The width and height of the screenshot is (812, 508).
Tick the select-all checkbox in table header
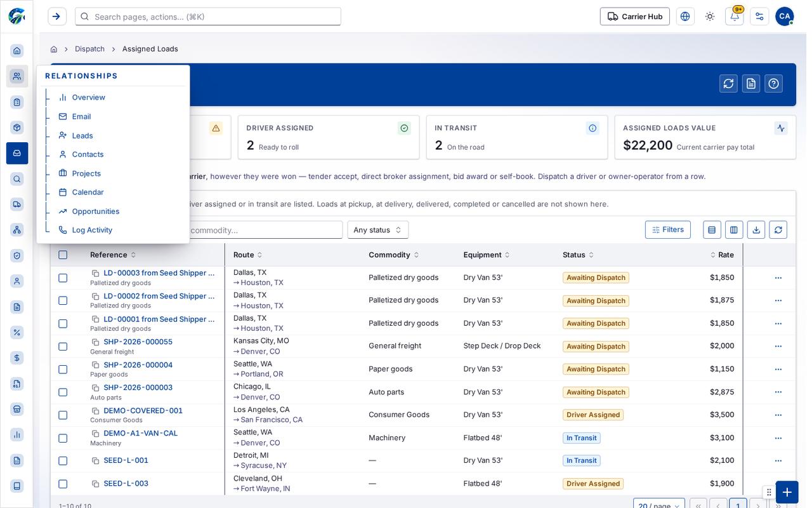63,255
